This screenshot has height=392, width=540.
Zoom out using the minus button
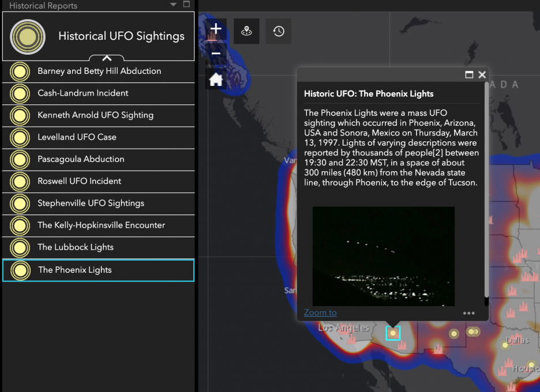tap(216, 54)
